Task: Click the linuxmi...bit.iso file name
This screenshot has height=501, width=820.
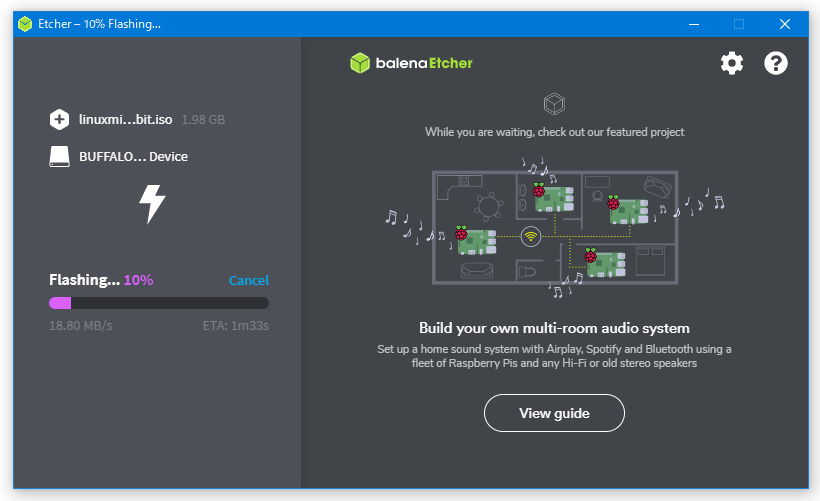Action: pyautogui.click(x=126, y=119)
